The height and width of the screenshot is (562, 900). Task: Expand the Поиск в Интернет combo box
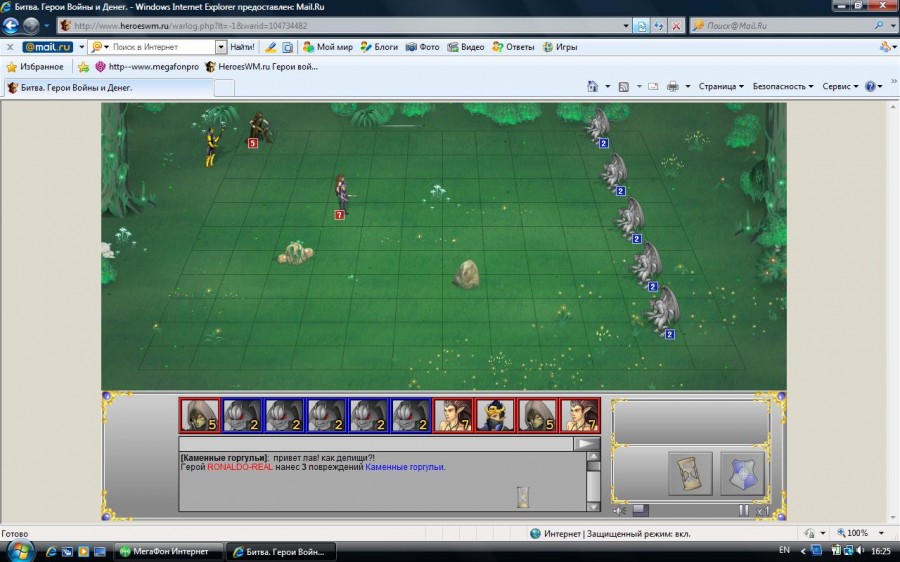pos(221,47)
